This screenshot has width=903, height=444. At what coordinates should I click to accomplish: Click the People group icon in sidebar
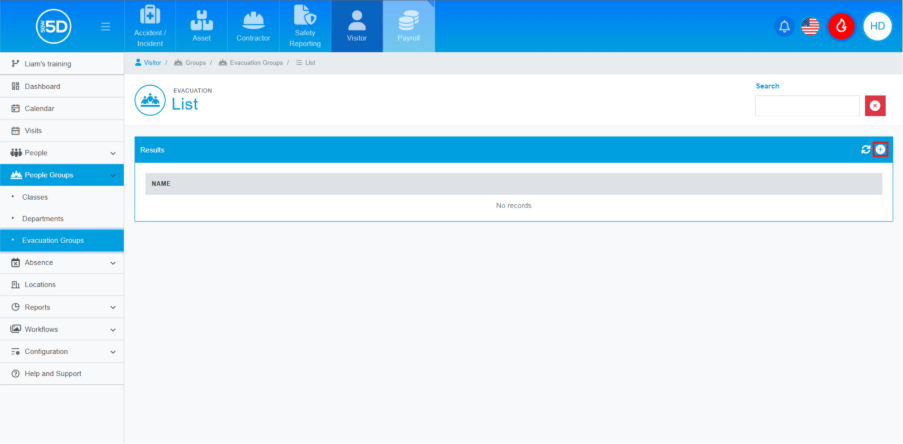pyautogui.click(x=16, y=153)
